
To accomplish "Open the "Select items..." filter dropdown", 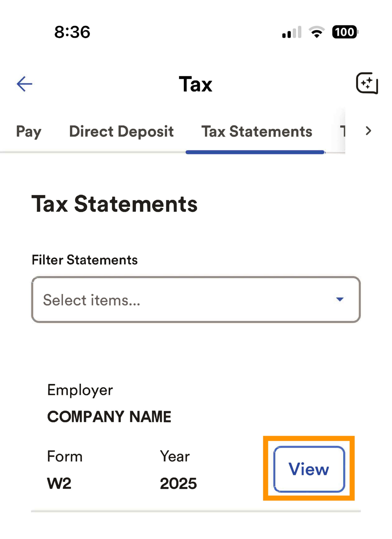I will coord(196,299).
